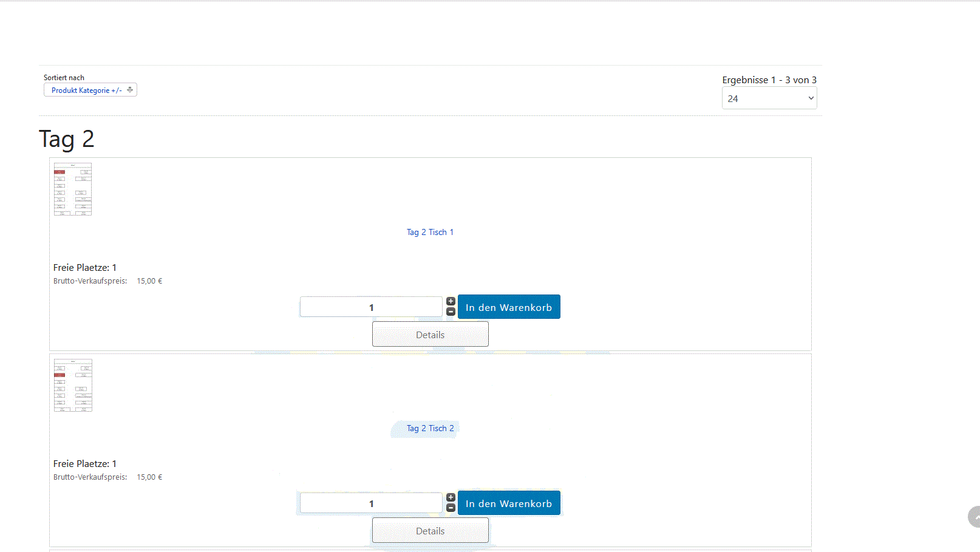Expand the results per page dropdown showing 24
This screenshot has width=980, height=552.
[769, 98]
